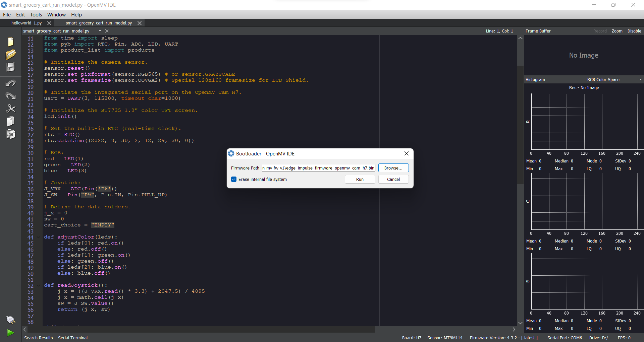Screen dimensions: 644x342
Task: Click Browse... to choose firmware
Action: point(393,168)
